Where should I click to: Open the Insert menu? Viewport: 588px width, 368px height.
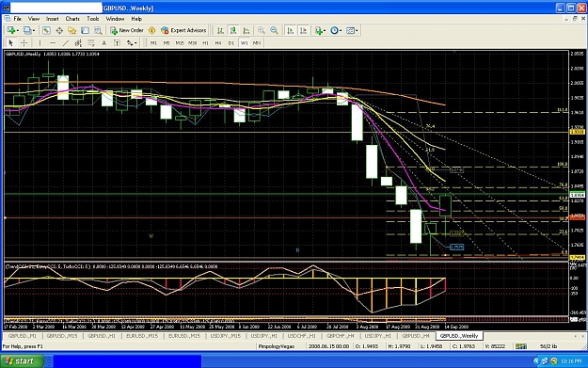53,19
